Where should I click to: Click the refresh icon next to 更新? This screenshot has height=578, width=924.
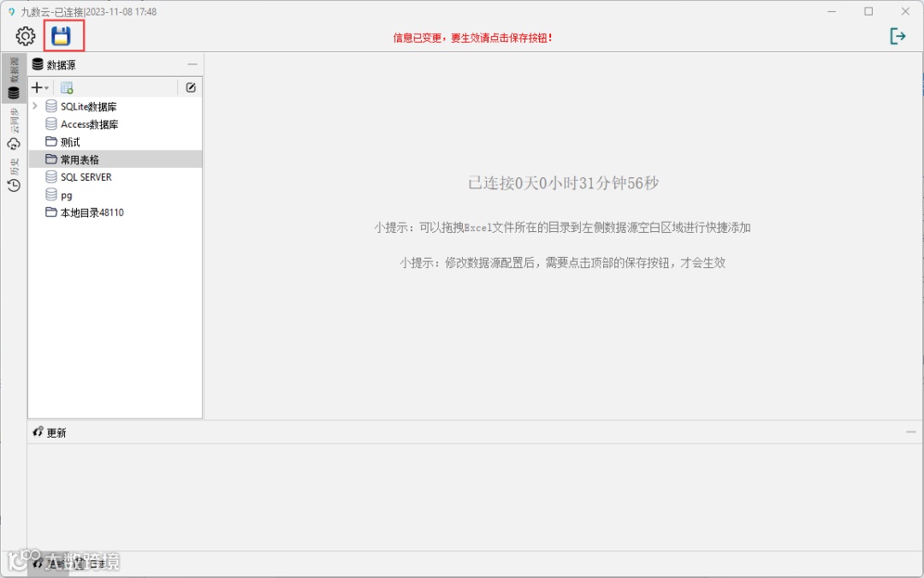[x=38, y=432]
